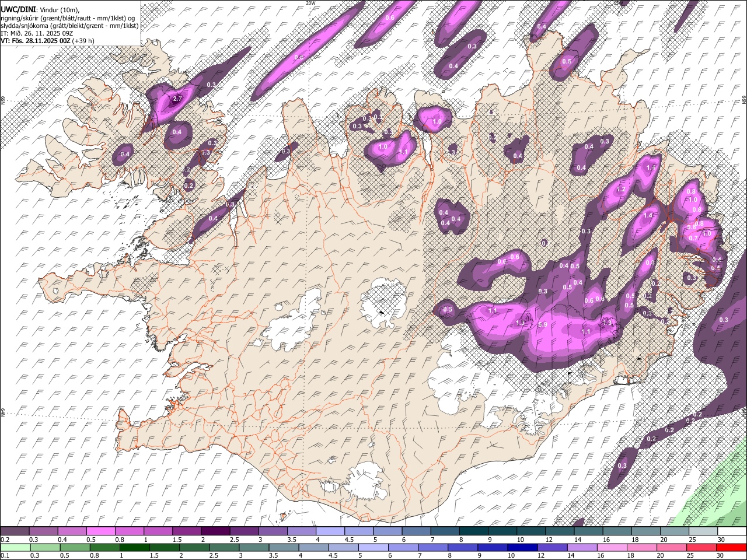Click the 20W longitude label
Viewport: 747px width, 560px height.
point(310,3)
